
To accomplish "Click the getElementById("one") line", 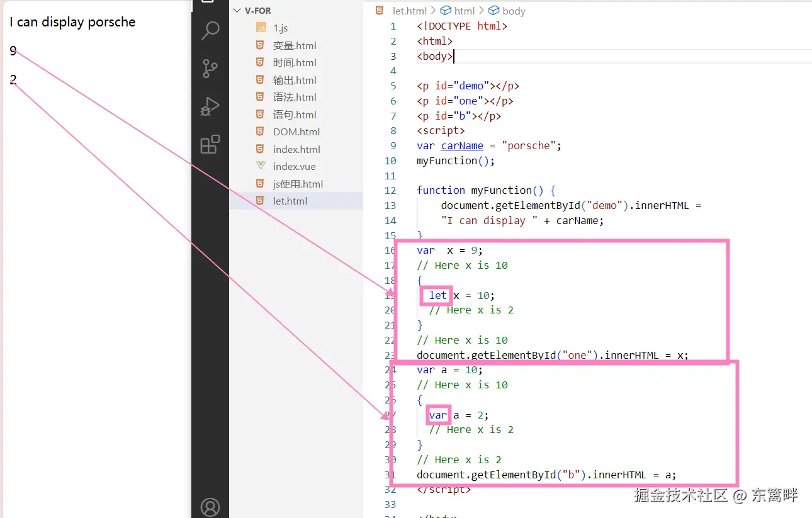I will tap(553, 356).
